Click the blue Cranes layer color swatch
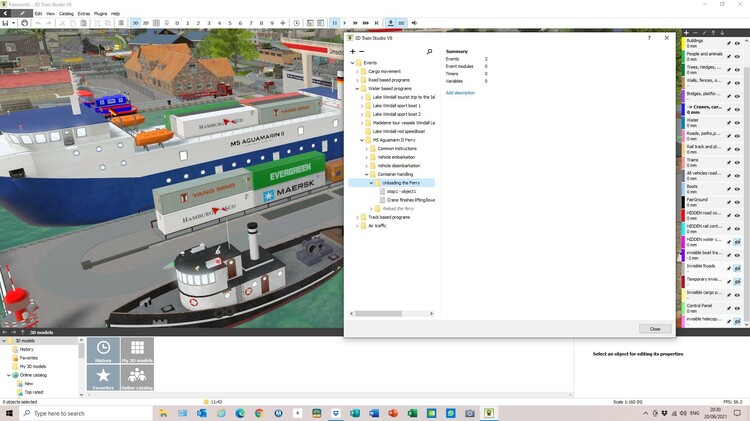The width and height of the screenshot is (750, 421). coord(684,110)
